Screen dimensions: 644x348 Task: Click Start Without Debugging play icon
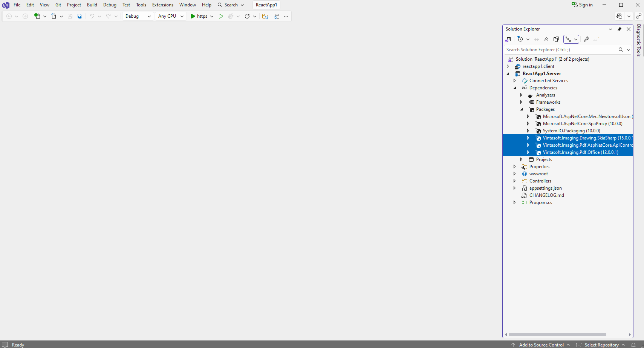pos(221,16)
